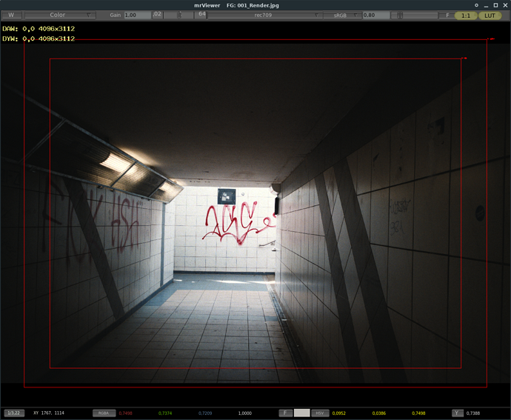
Task: Click the DYW: 0,0 4096x3112 text
Action: [39, 39]
